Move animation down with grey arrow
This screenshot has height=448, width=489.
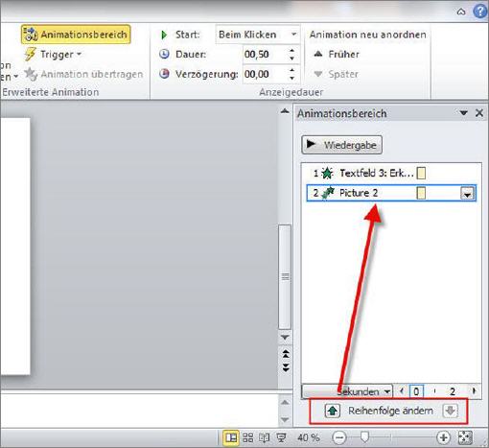coord(451,411)
